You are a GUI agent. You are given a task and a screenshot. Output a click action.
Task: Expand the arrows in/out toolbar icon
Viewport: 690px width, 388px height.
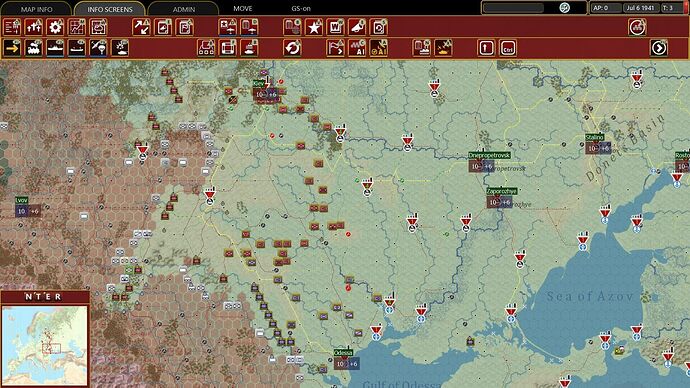141,27
